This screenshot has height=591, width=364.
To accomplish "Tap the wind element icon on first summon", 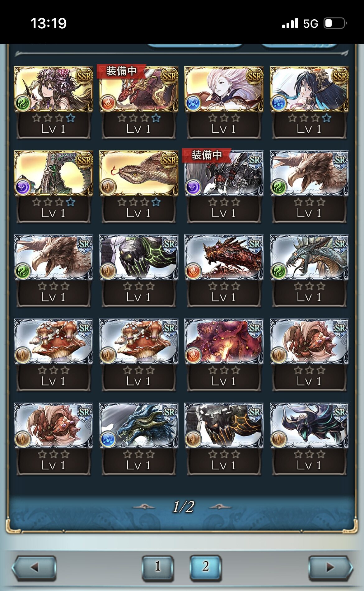I will [x=22, y=103].
